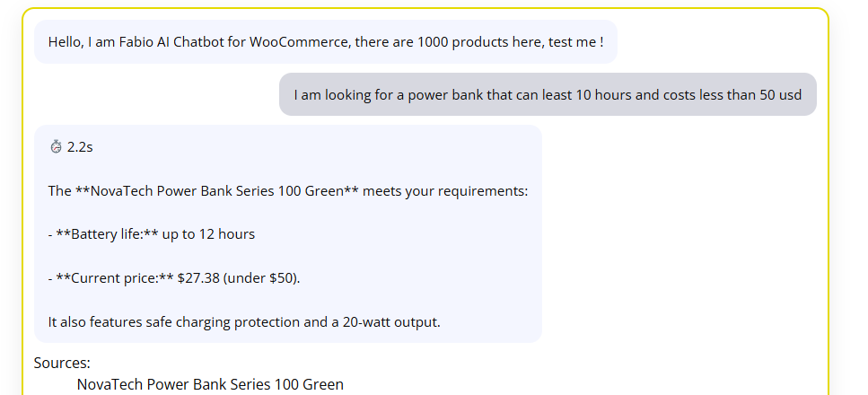Click the 2.2s response time text

click(80, 147)
